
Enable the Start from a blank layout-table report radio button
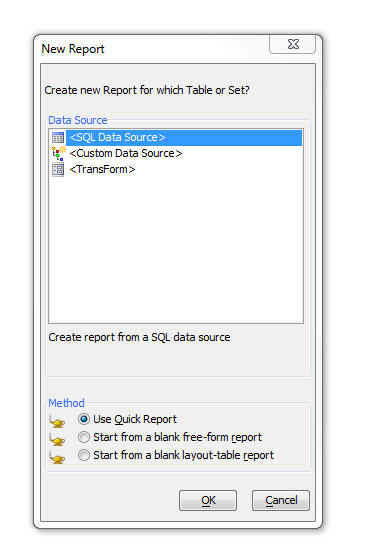click(84, 455)
